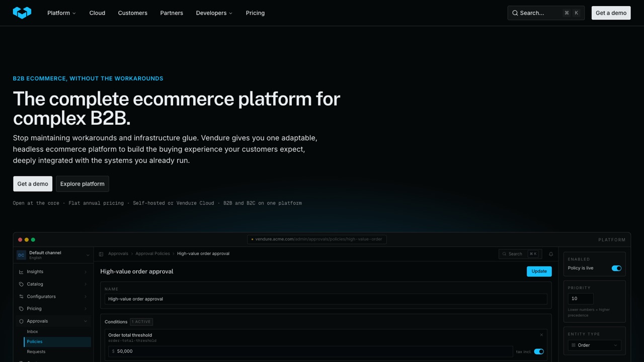644x362 pixels.
Task: Open notifications via the bell icon
Action: click(x=551, y=254)
